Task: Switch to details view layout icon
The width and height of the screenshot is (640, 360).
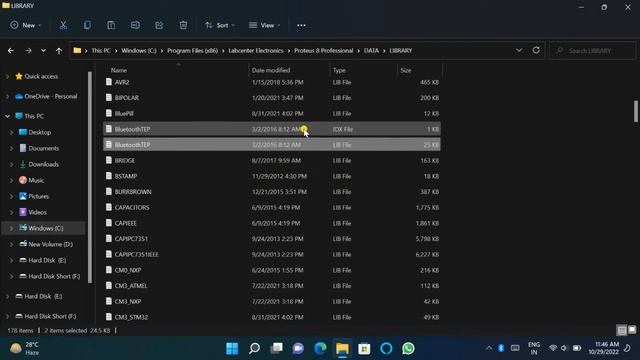Action: point(622,330)
